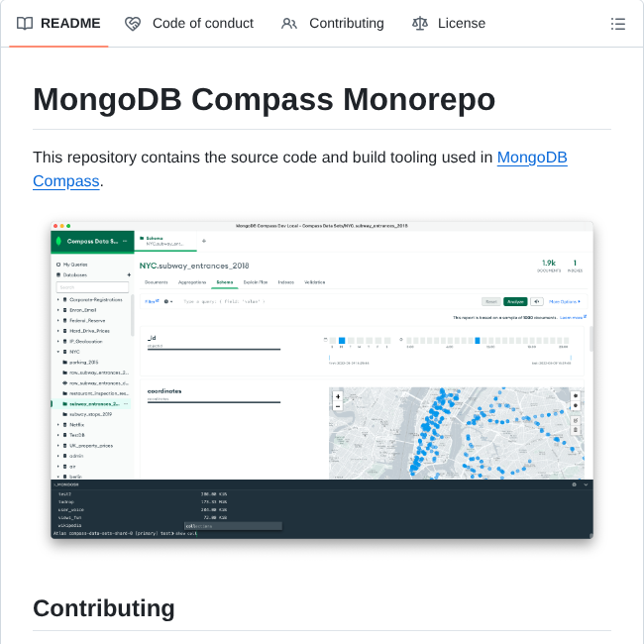
Task: Click the 'This repository contains the source code' paragraph
Action: (300, 169)
